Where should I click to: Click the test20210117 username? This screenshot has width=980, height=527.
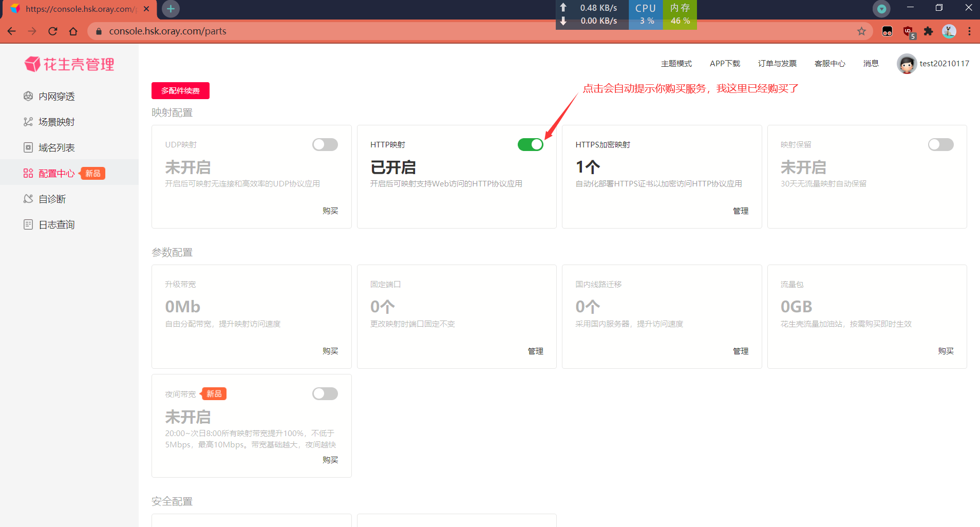[944, 64]
